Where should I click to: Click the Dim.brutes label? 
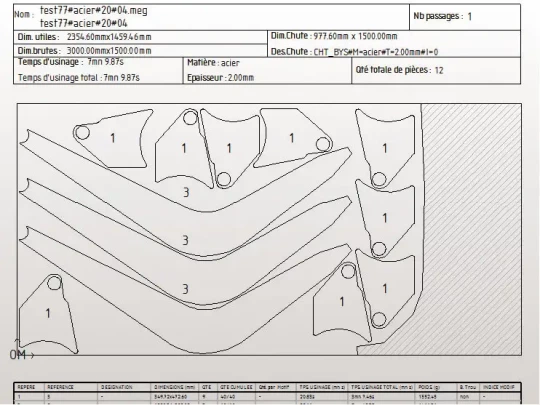(x=39, y=51)
